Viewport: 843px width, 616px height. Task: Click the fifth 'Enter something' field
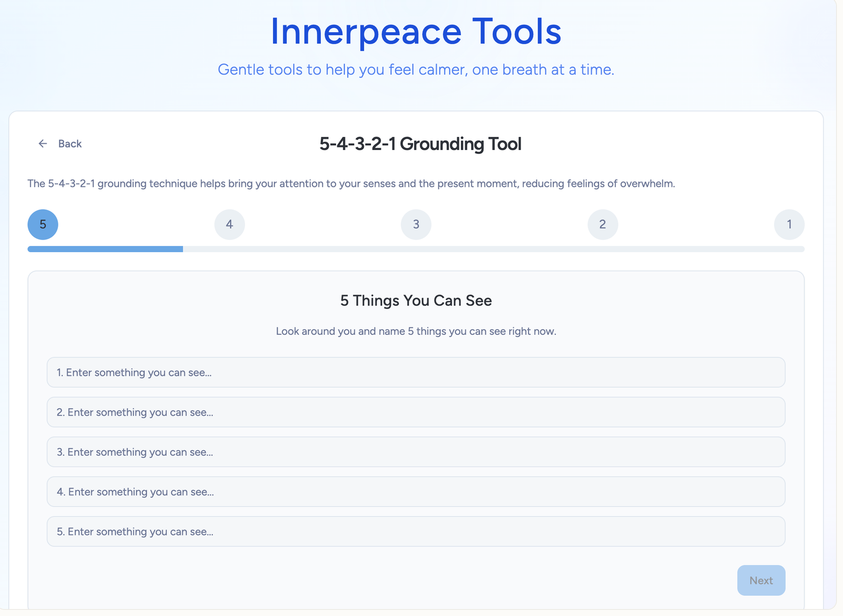pyautogui.click(x=416, y=531)
